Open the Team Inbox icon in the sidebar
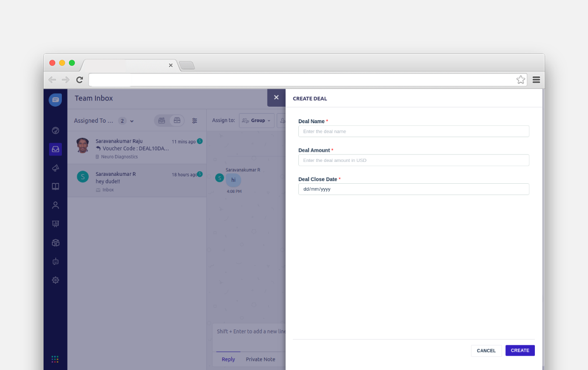Screen dimensions: 588x370 (x=55, y=149)
